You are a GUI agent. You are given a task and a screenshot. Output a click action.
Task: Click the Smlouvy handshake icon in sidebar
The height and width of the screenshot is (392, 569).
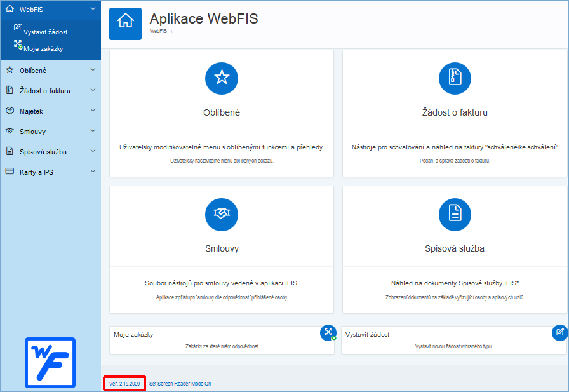tap(10, 131)
